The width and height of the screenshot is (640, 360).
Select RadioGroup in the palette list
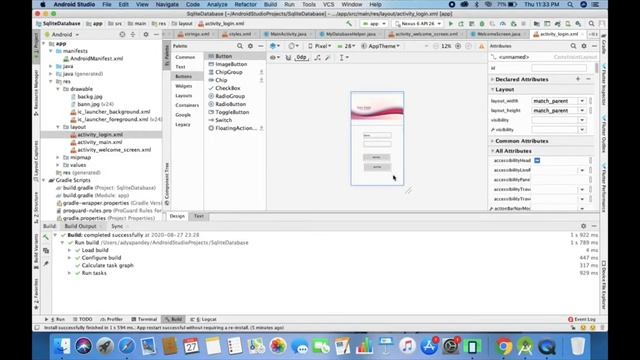coord(230,96)
